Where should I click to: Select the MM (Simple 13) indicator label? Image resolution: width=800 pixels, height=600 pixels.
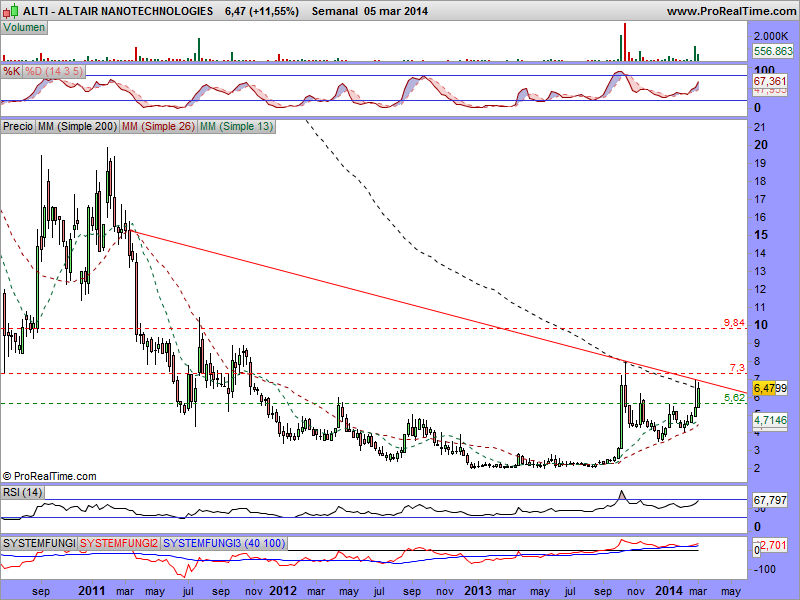pyautogui.click(x=236, y=126)
